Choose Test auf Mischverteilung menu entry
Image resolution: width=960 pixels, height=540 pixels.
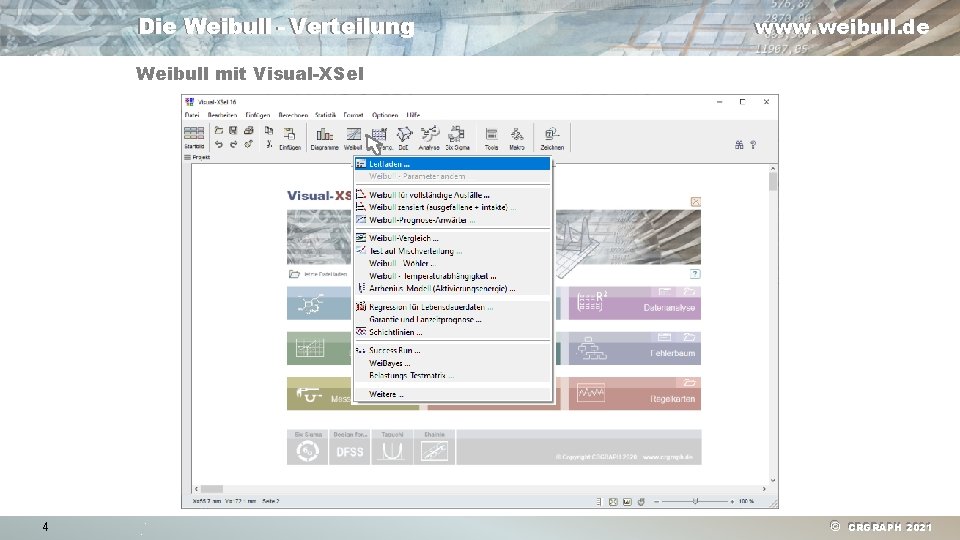pos(452,251)
